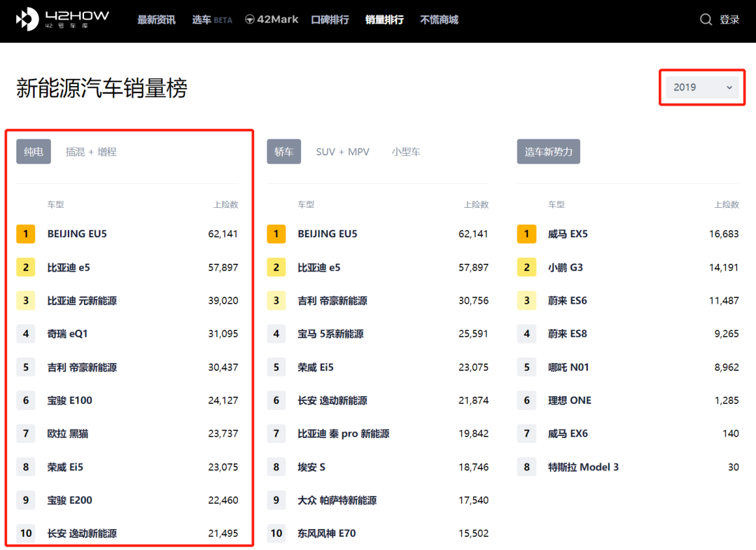Click rank 1 badge in 纯电 list

point(26,234)
